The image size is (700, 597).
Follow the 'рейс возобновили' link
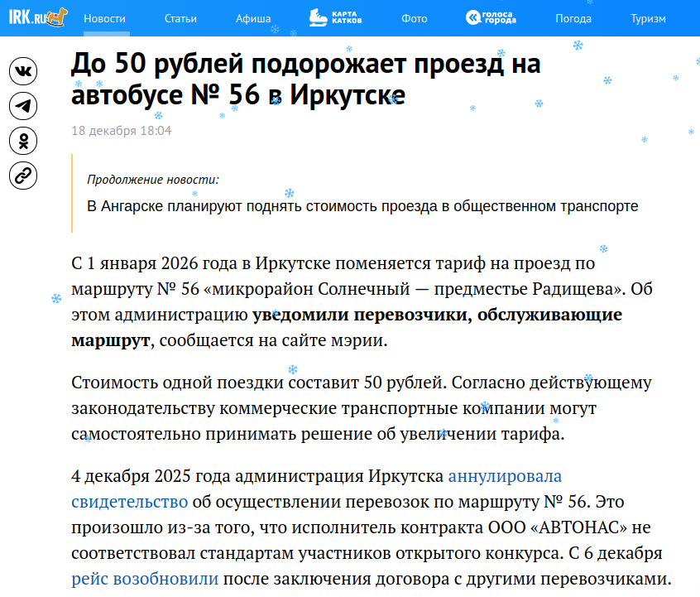click(145, 579)
